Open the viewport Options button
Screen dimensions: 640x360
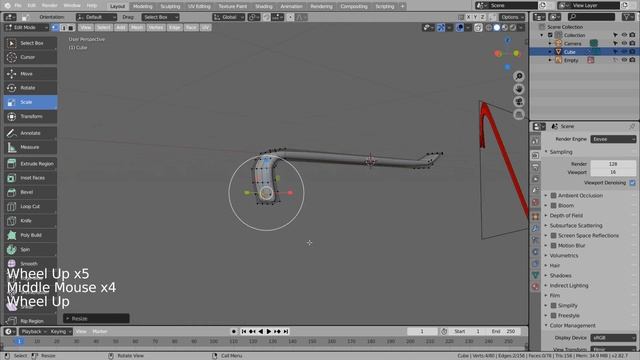tap(511, 17)
